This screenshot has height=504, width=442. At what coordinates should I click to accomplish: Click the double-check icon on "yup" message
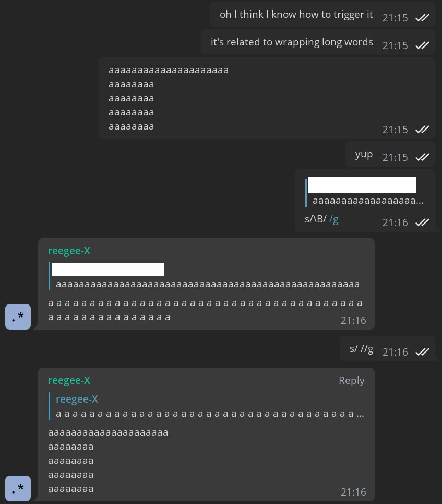(x=422, y=157)
